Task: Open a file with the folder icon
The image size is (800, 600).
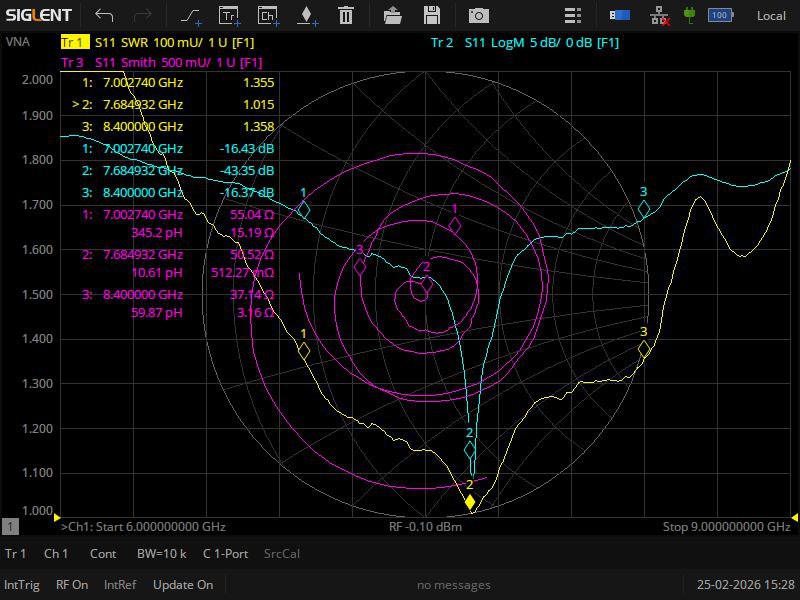Action: coord(393,15)
